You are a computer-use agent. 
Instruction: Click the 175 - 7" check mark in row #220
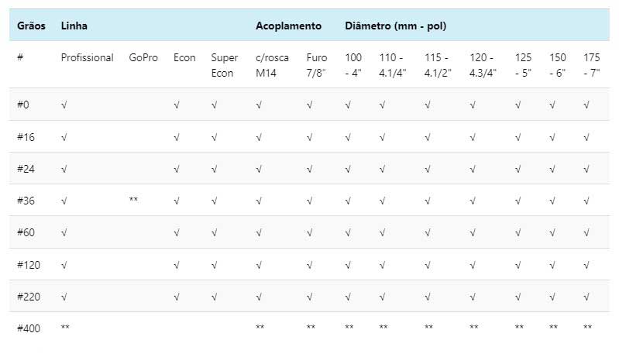(586, 297)
